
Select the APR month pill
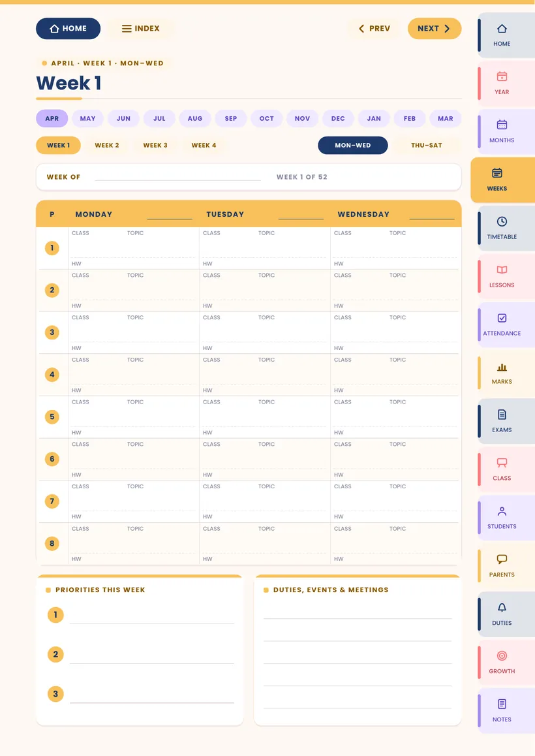52,119
